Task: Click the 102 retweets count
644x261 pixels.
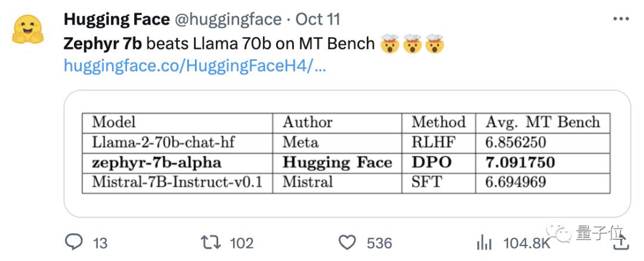Action: (x=241, y=243)
